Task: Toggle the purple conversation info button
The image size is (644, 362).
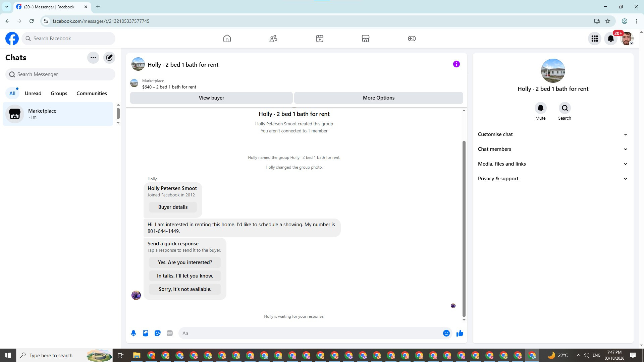Action: pos(456,64)
